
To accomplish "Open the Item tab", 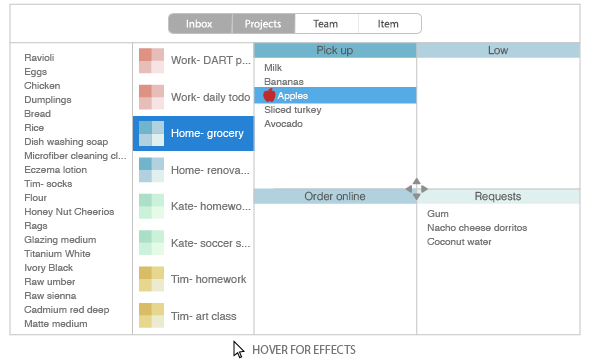I will pyautogui.click(x=390, y=24).
